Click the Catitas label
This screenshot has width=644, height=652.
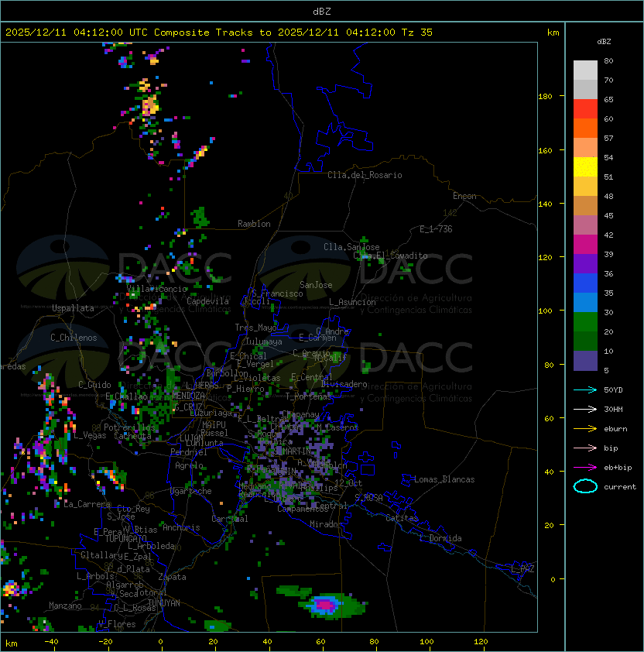pos(402,518)
